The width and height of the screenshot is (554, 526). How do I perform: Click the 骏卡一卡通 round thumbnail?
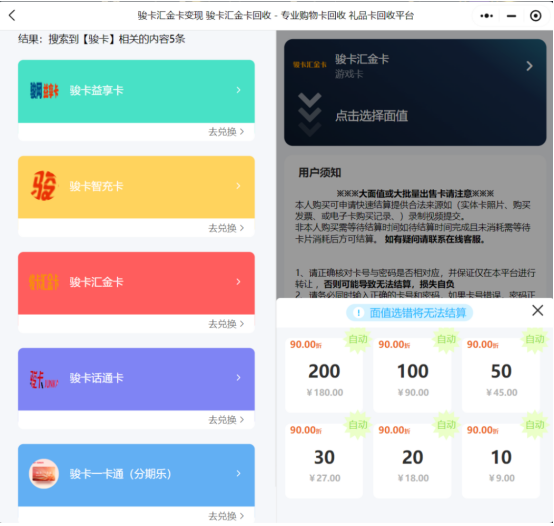[44, 474]
